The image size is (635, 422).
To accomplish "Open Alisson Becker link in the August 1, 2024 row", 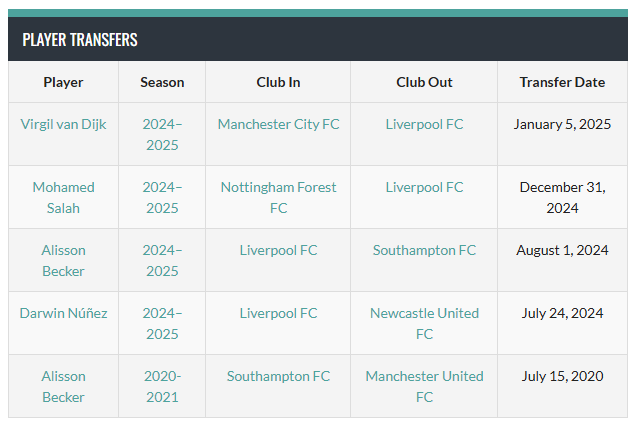I will click(x=63, y=260).
